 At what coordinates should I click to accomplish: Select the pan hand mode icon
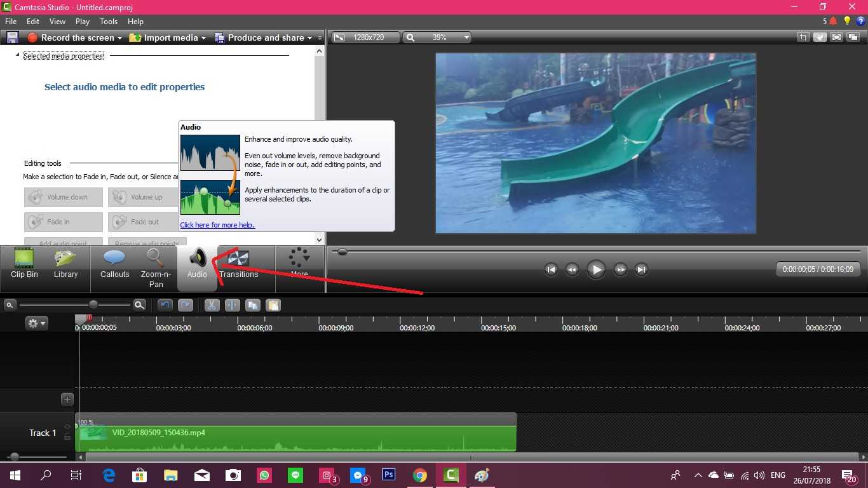pyautogui.click(x=820, y=37)
